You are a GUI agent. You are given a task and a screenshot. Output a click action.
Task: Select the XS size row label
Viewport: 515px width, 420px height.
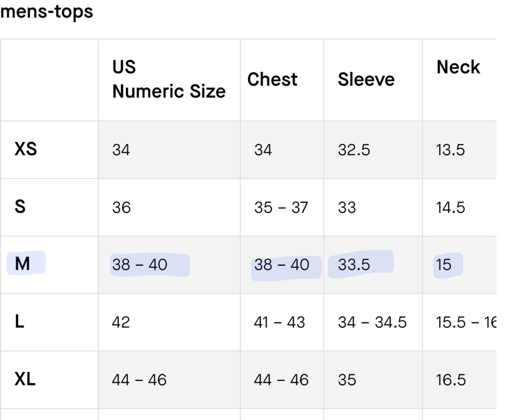click(26, 149)
